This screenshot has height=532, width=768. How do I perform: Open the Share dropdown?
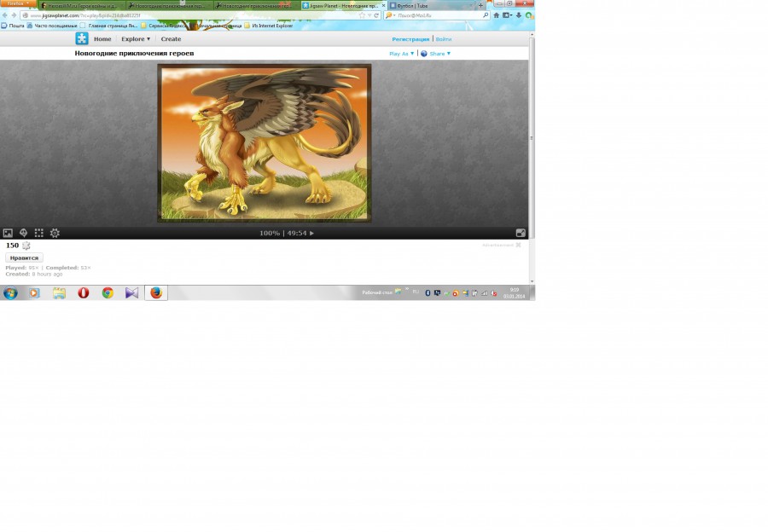tap(439, 54)
